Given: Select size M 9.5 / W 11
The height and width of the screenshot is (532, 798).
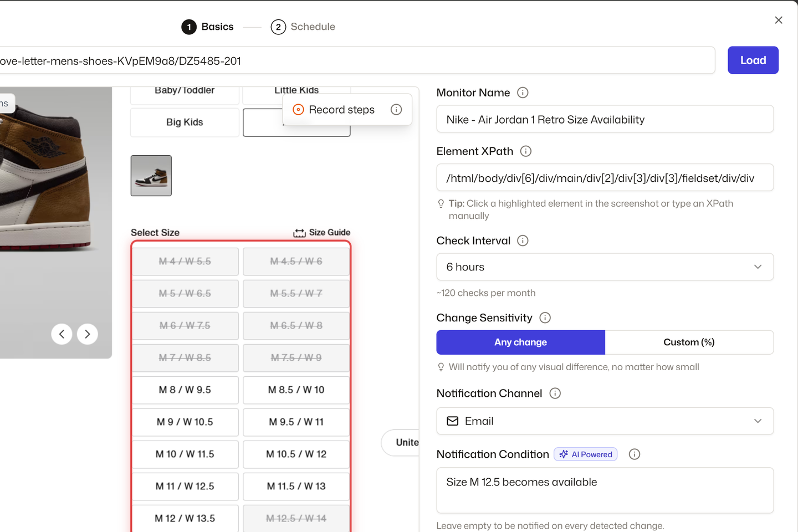Looking at the screenshot, I should 296,422.
